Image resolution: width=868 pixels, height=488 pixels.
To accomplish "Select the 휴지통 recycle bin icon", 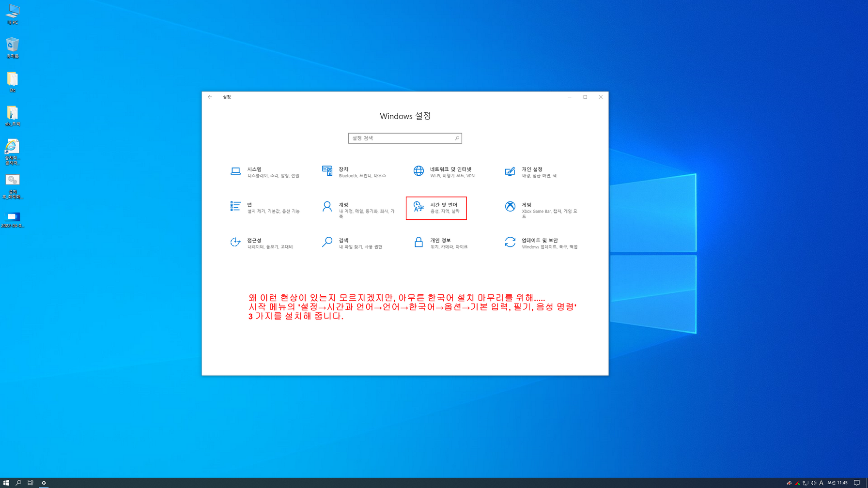I will click(x=13, y=48).
